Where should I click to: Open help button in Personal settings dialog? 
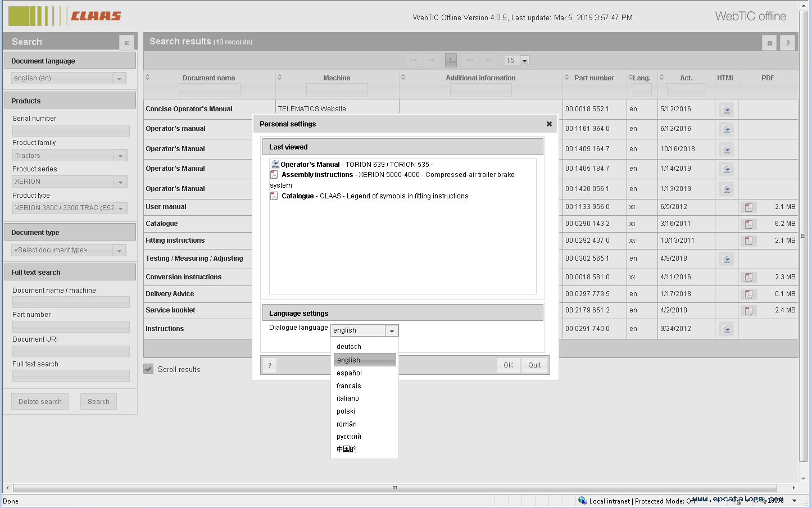point(270,365)
